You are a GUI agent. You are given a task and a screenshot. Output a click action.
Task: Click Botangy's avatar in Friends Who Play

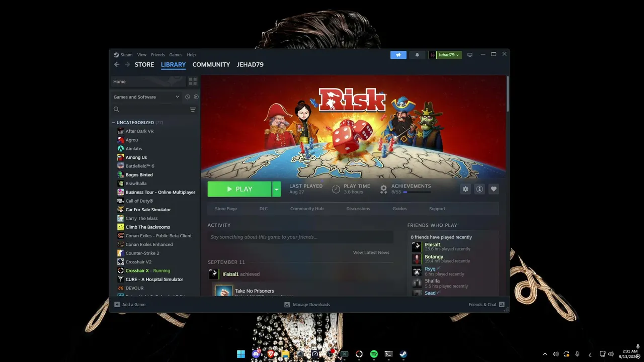coord(417,259)
